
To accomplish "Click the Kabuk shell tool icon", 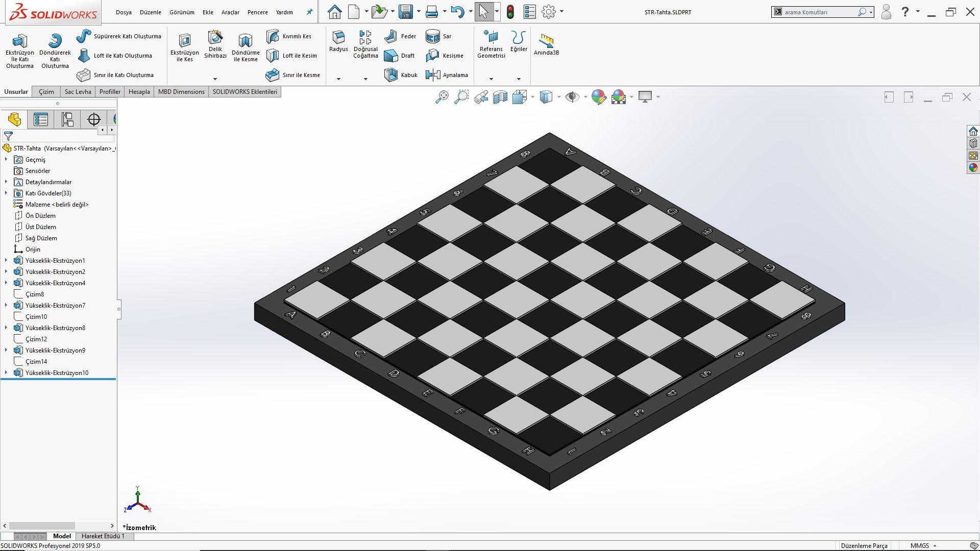I will coord(391,75).
